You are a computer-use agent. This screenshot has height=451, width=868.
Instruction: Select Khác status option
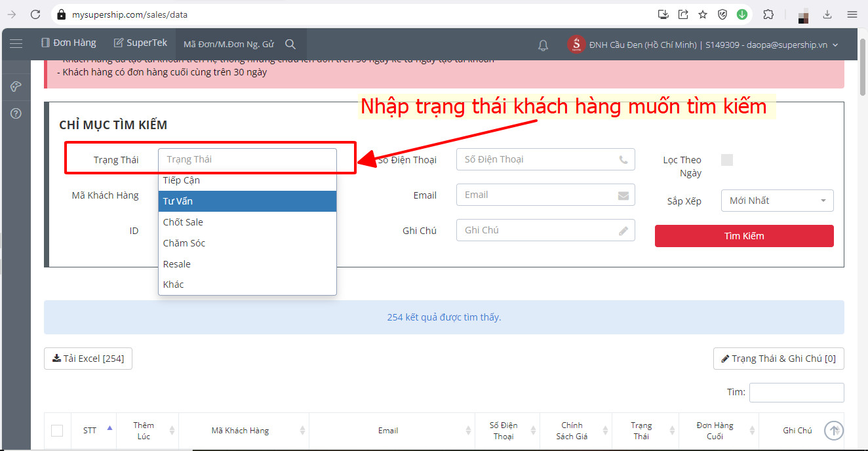click(247, 284)
